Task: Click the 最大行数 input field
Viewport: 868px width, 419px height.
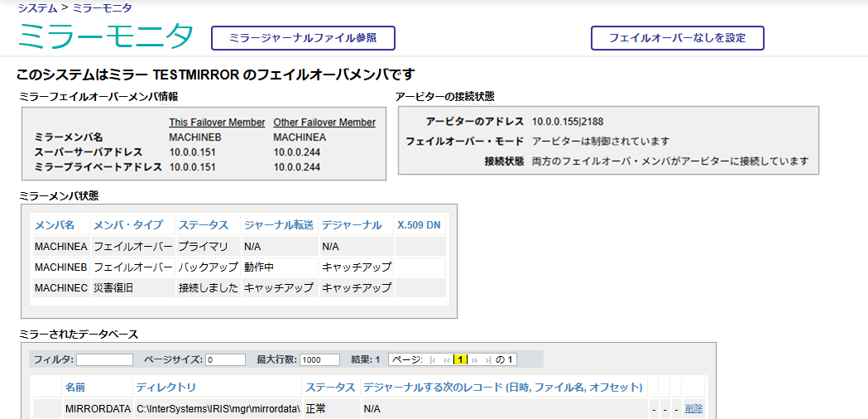Action: click(x=320, y=360)
